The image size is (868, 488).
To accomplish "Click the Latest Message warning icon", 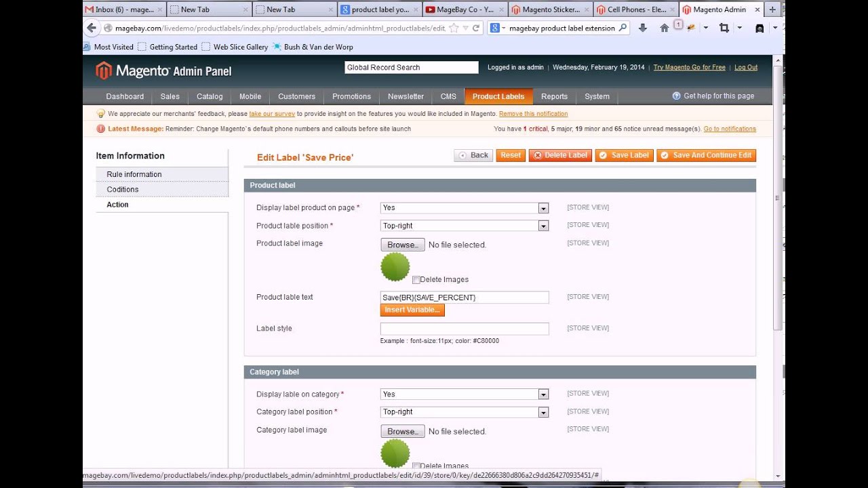I will pos(101,129).
